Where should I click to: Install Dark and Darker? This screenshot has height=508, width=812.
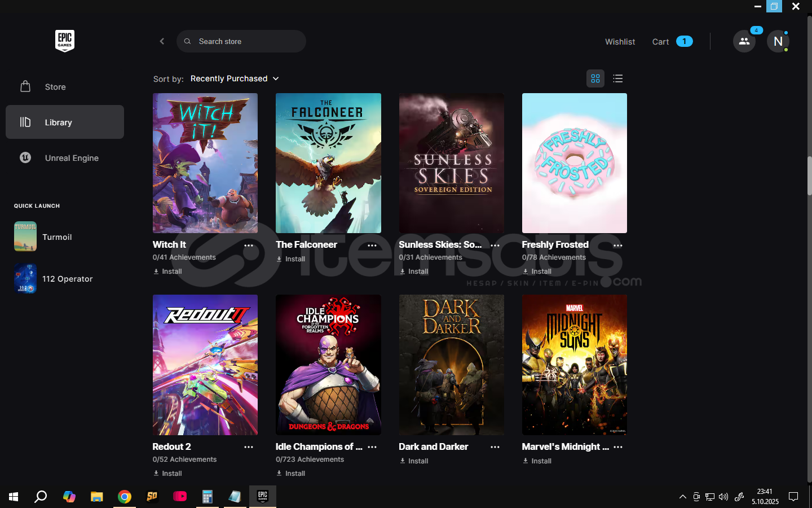click(414, 461)
